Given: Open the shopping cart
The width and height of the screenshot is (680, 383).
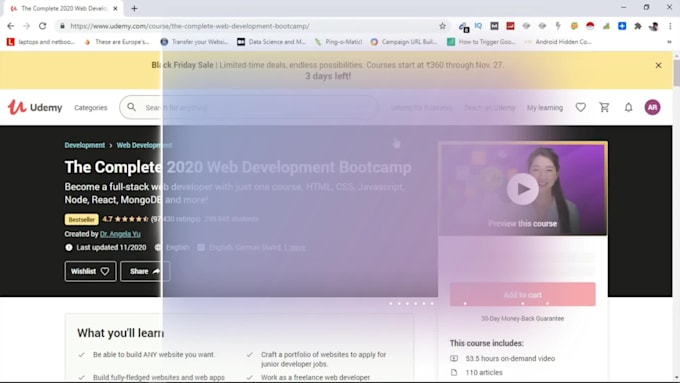Looking at the screenshot, I should 604,107.
